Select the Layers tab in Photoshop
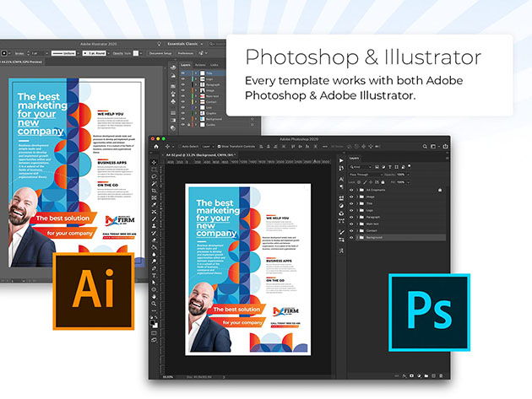The image size is (532, 399). coord(354,158)
